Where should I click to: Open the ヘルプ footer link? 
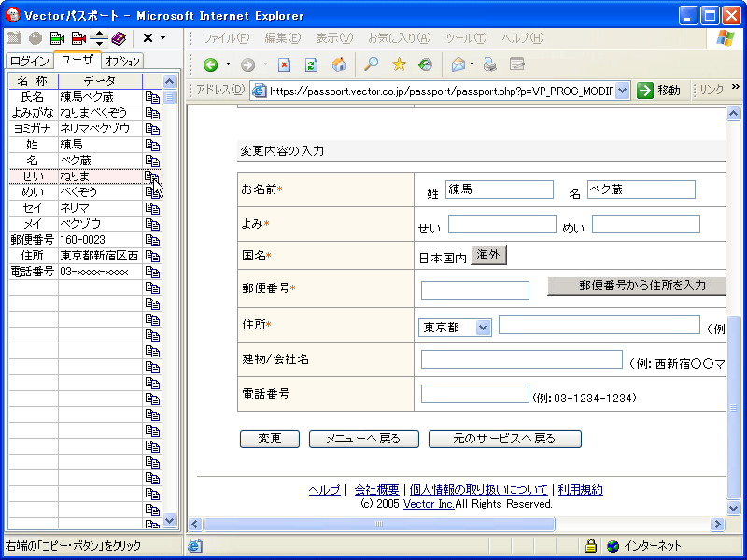pos(324,489)
